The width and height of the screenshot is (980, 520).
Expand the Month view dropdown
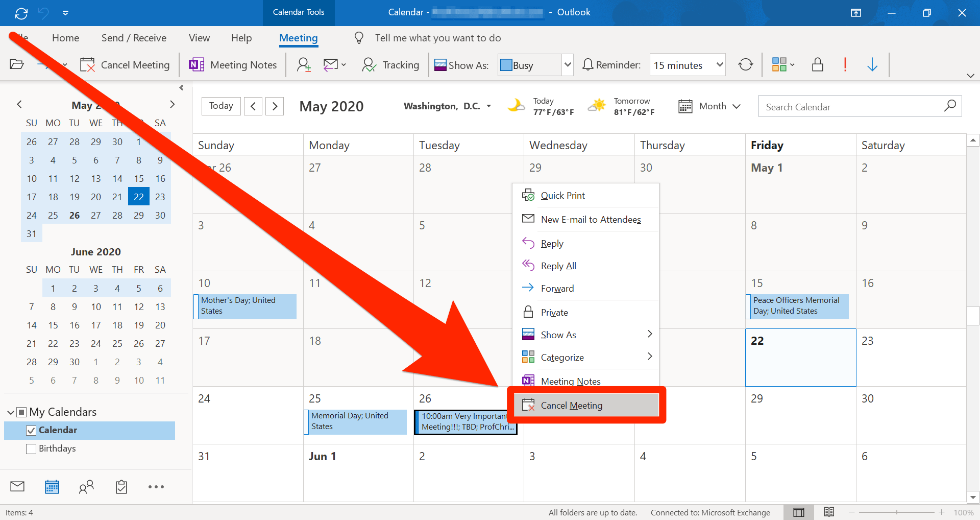click(x=710, y=106)
